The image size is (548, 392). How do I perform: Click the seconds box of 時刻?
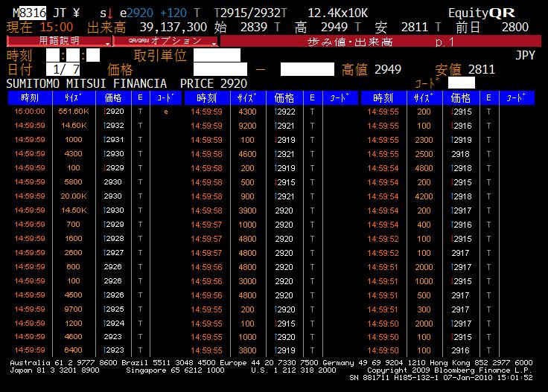coord(93,55)
